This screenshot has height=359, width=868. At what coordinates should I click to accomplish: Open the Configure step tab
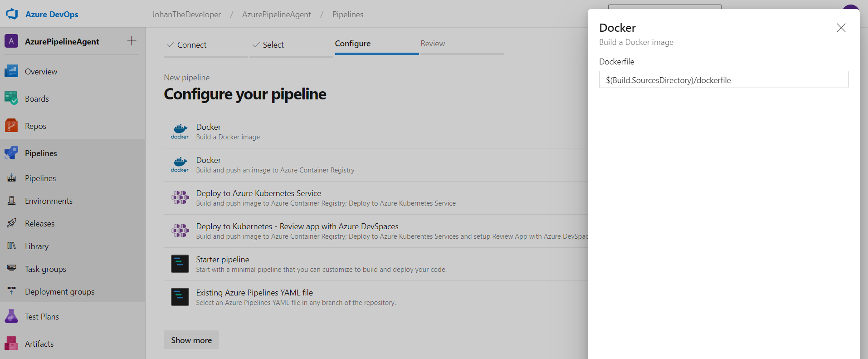click(377, 44)
